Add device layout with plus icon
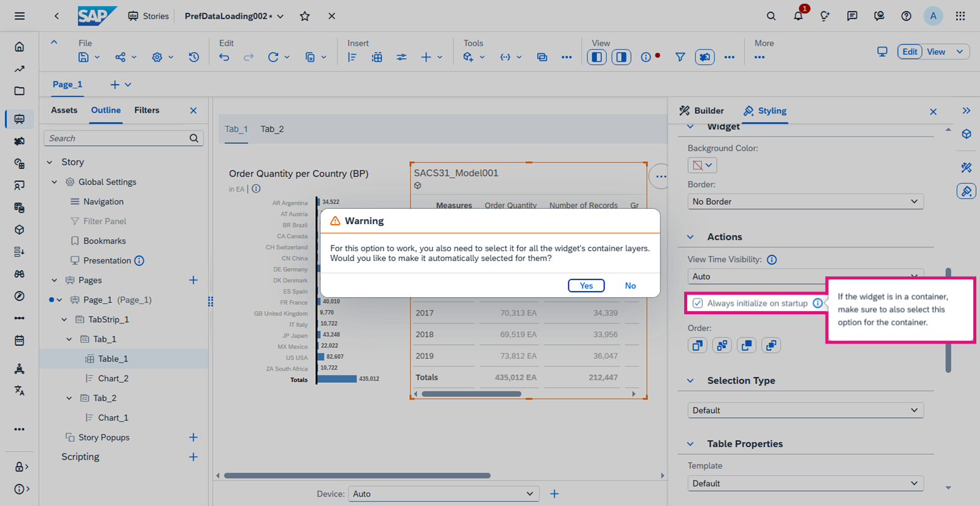Viewport: 980px width, 506px height. click(554, 494)
